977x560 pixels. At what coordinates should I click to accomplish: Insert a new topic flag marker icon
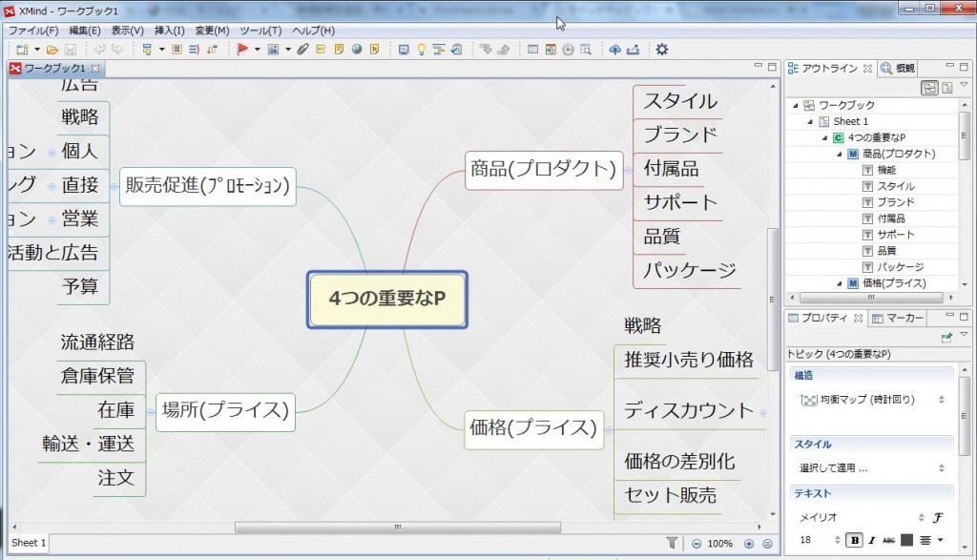241,49
